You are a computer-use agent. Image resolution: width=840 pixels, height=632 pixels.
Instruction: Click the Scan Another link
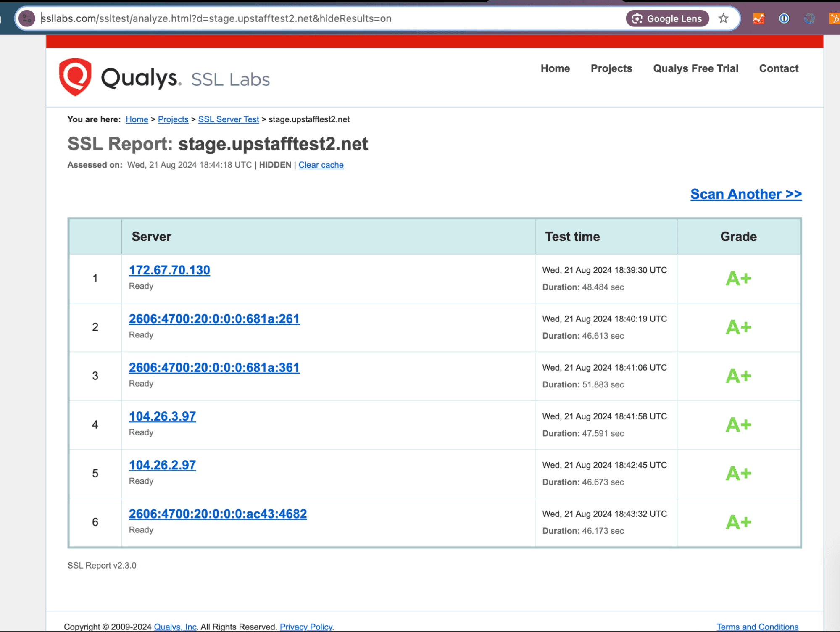pyautogui.click(x=746, y=194)
